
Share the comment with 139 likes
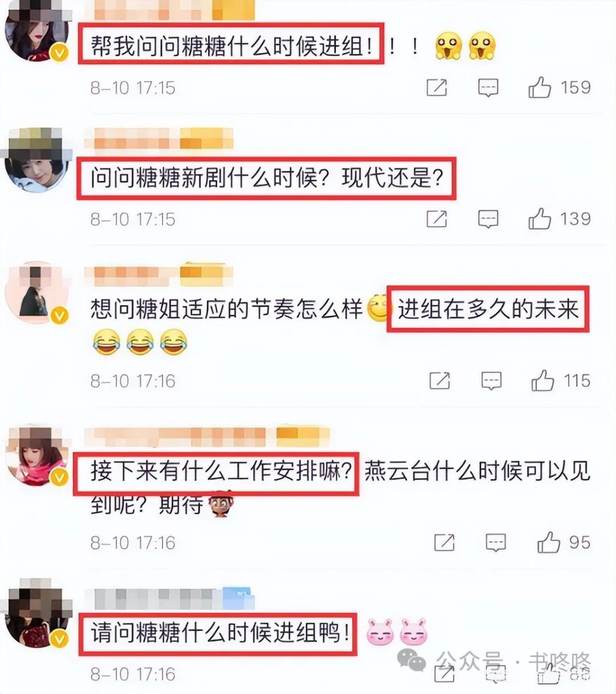(437, 219)
